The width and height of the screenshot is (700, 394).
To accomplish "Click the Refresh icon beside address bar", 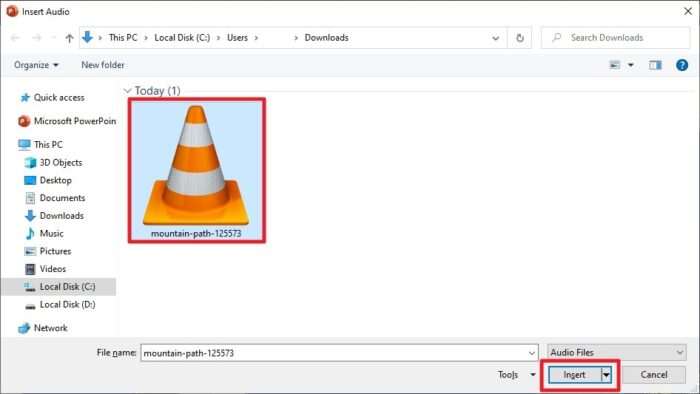I will point(520,38).
